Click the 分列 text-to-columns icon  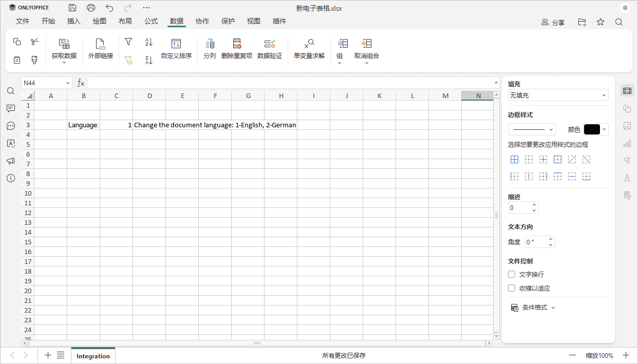coord(209,44)
